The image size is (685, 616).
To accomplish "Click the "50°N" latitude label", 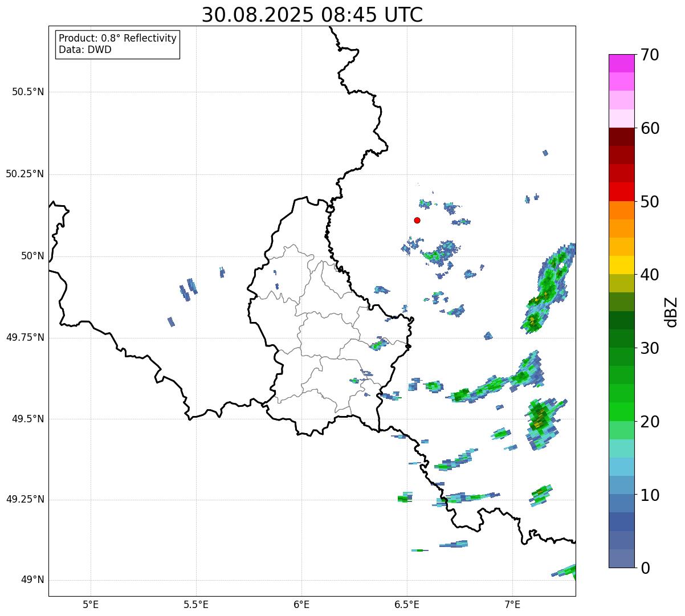I will pos(31,256).
